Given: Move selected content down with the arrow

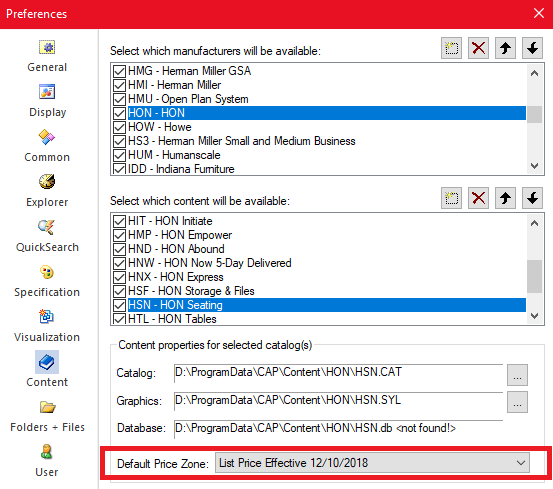Looking at the screenshot, I should (x=532, y=198).
